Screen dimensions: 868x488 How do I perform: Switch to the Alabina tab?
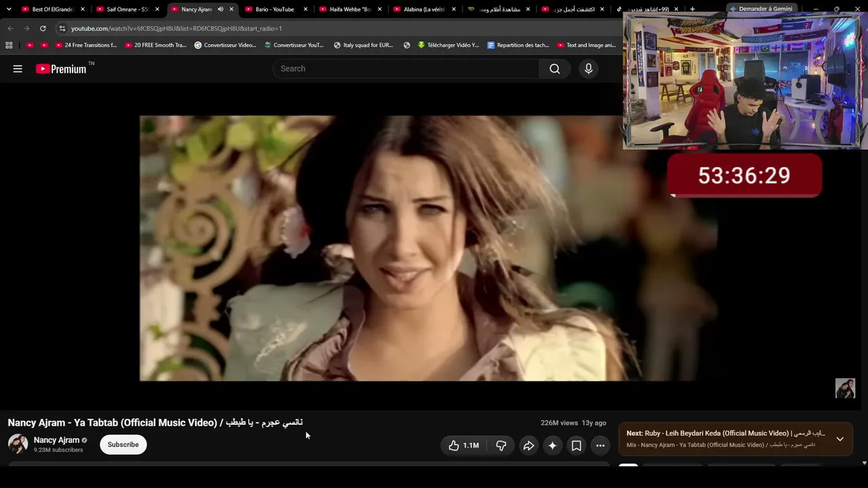click(x=425, y=9)
